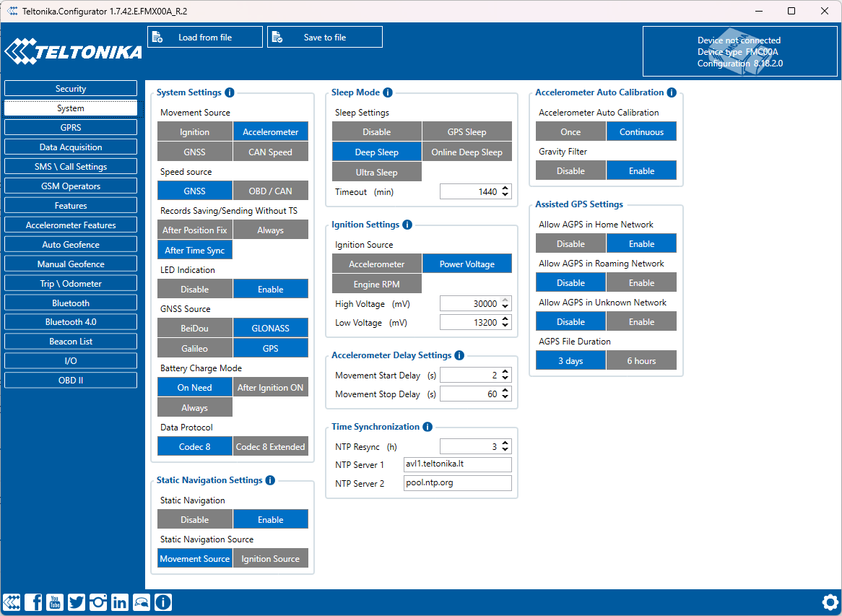842x616 pixels.
Task: Select Online Deep Sleep mode
Action: click(x=466, y=152)
